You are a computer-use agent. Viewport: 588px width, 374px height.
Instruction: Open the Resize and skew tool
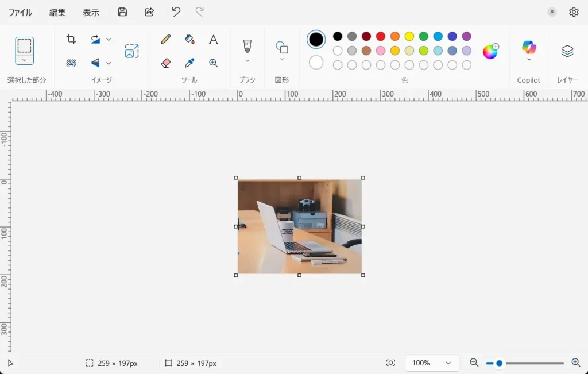coord(131,51)
